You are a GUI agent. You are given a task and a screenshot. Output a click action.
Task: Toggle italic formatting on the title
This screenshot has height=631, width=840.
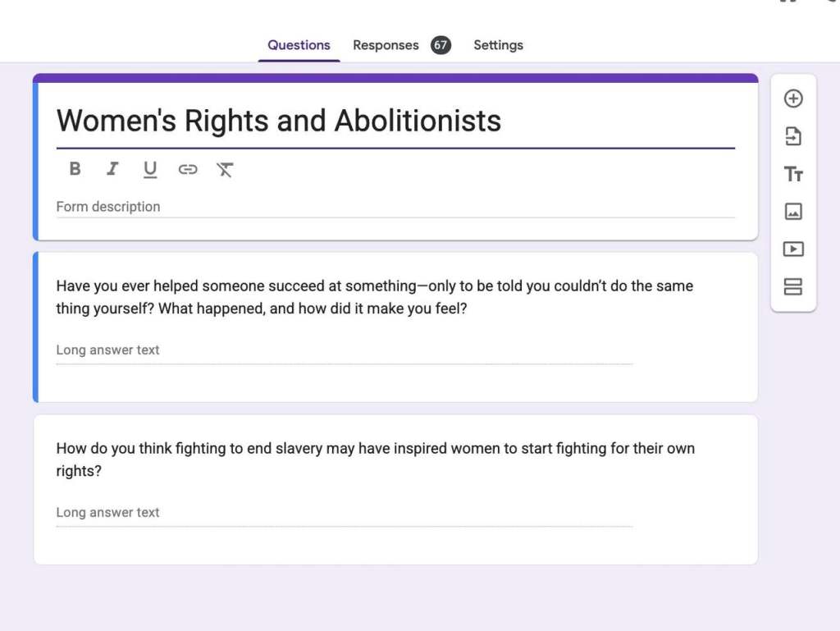112,169
